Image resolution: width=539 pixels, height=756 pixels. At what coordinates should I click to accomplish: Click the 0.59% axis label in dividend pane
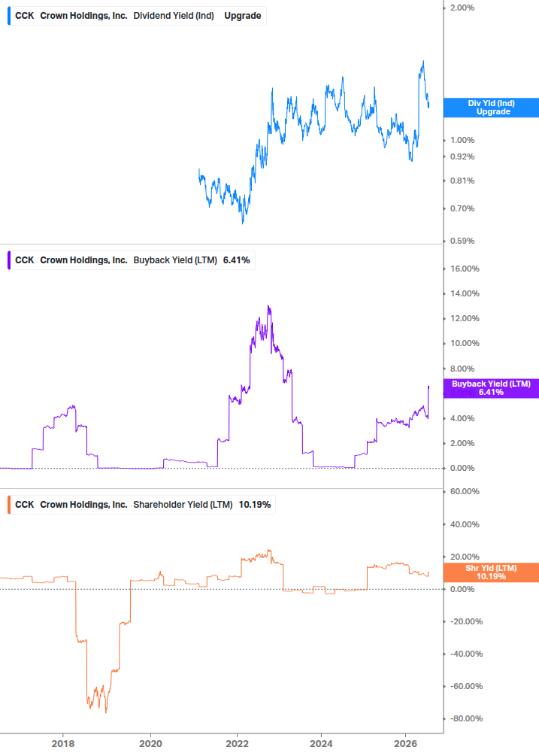tap(462, 241)
